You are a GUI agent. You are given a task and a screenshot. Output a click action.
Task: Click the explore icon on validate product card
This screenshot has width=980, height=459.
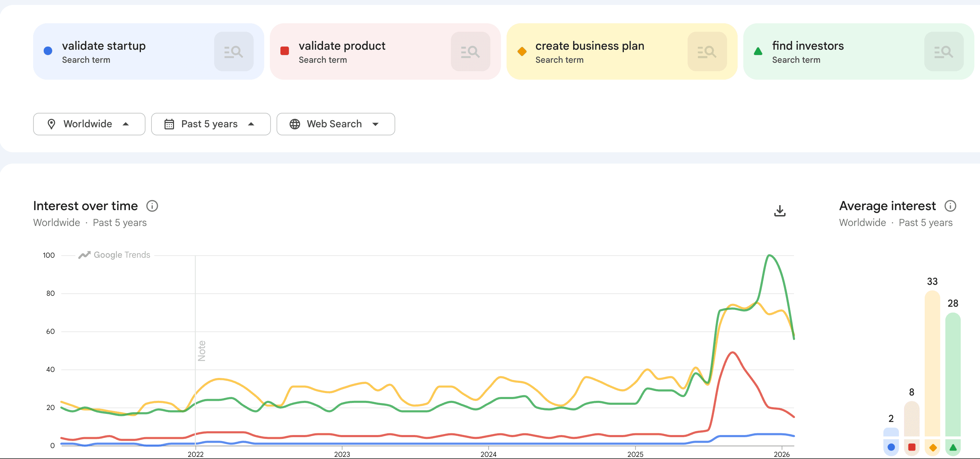click(x=471, y=51)
